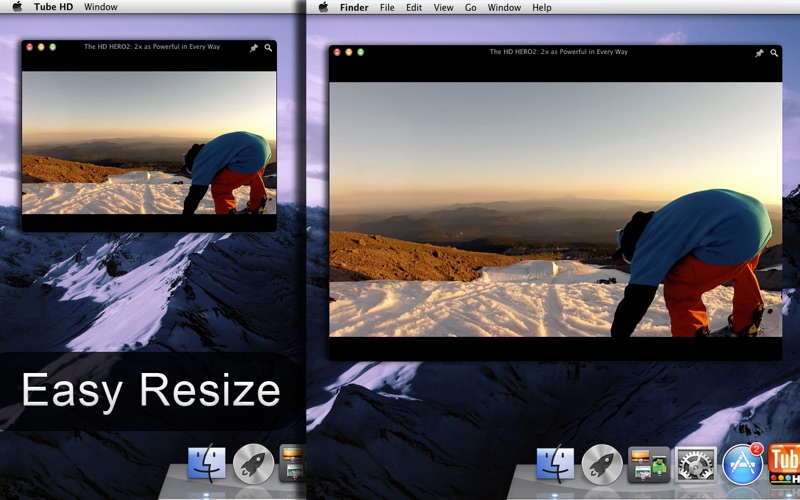Open the Go menu
Image resolution: width=800 pixels, height=500 pixels.
tap(471, 7)
